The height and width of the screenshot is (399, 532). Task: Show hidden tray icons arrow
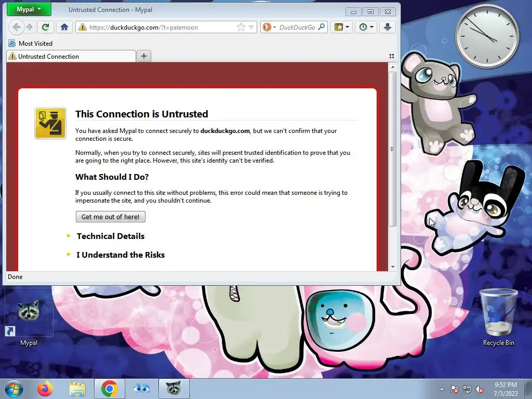(442, 389)
